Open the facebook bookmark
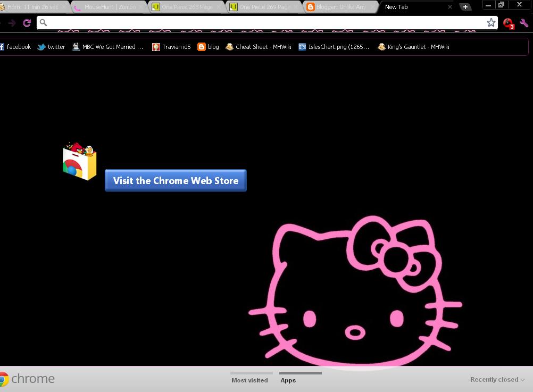The height and width of the screenshot is (392, 533). tap(15, 47)
